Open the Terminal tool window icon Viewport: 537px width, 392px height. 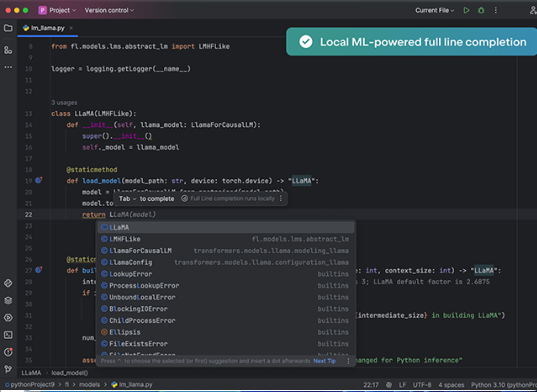(x=8, y=335)
